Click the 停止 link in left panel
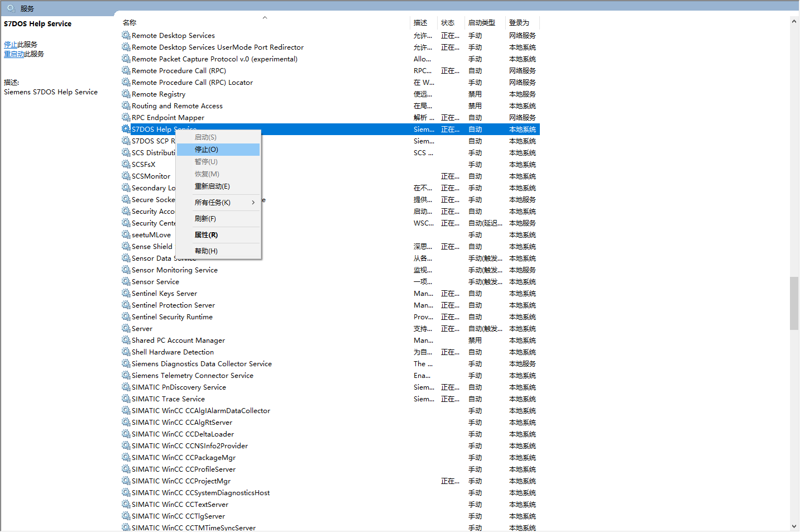 (x=11, y=45)
